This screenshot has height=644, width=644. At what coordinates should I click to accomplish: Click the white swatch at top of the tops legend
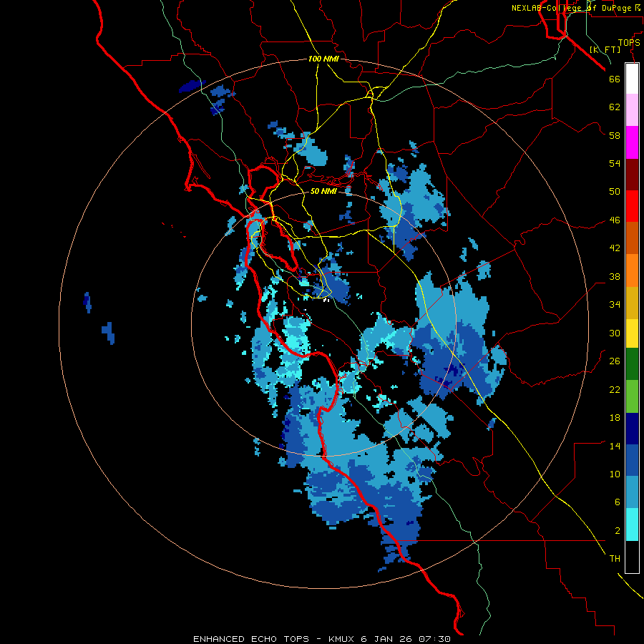(632, 79)
